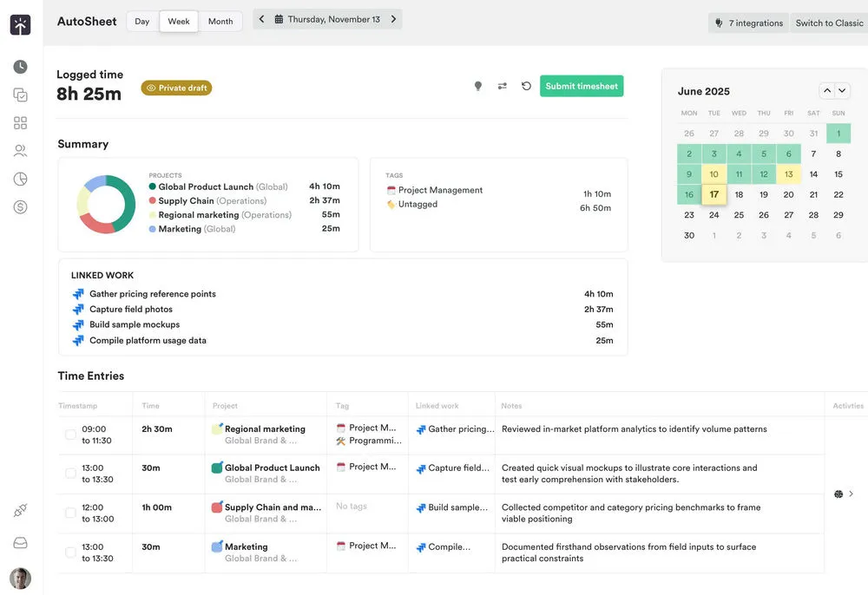Click the plug icon on 7 integrations
868x595 pixels.
coord(719,23)
